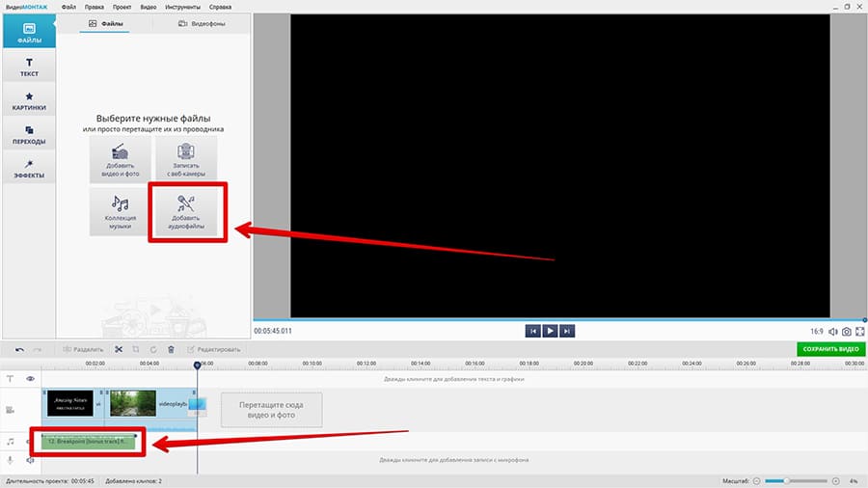Switch to the Файлы tab
This screenshot has height=488, width=868.
click(106, 24)
